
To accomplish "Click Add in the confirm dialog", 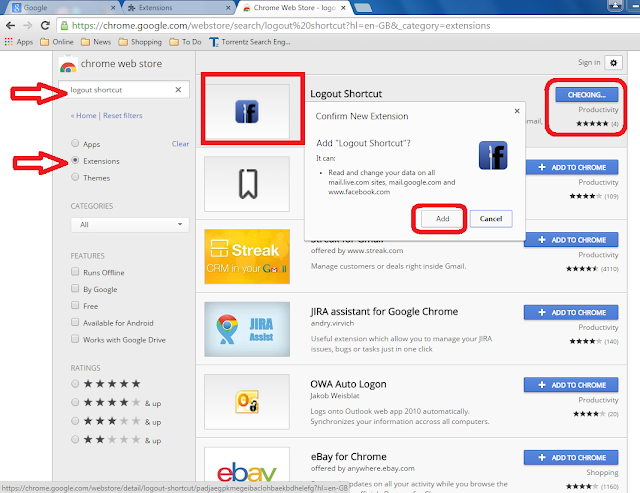I will [442, 219].
